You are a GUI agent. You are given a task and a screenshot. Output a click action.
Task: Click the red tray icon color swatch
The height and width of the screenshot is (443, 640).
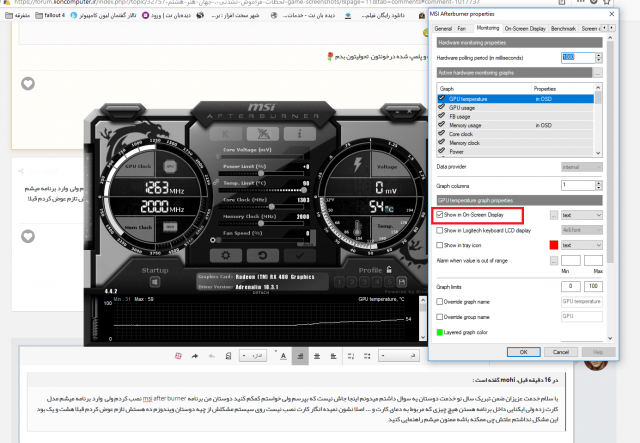(x=553, y=245)
